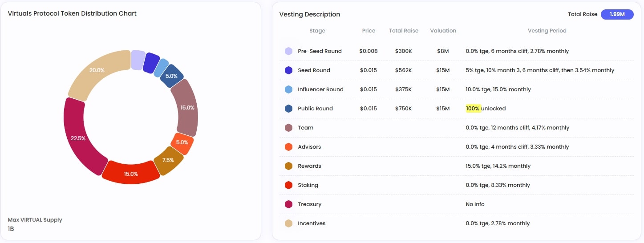644x243 pixels.
Task: Select the 7.5% amber donut segment
Action: pos(169,161)
